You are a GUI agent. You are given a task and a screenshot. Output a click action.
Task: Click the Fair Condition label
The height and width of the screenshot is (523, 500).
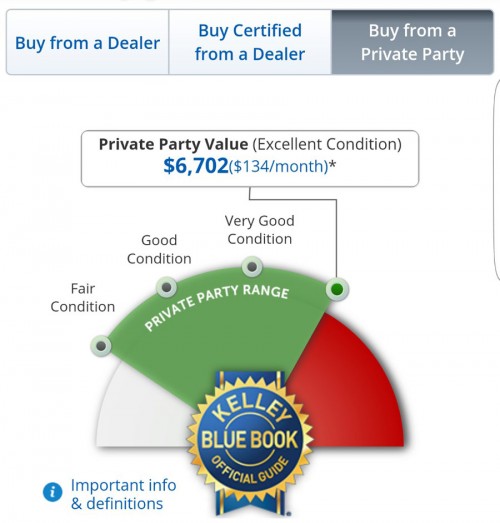(83, 298)
